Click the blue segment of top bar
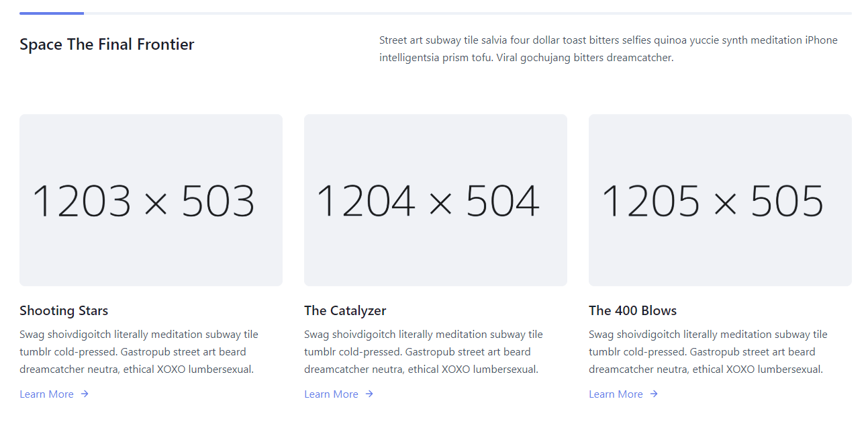 click(x=52, y=13)
